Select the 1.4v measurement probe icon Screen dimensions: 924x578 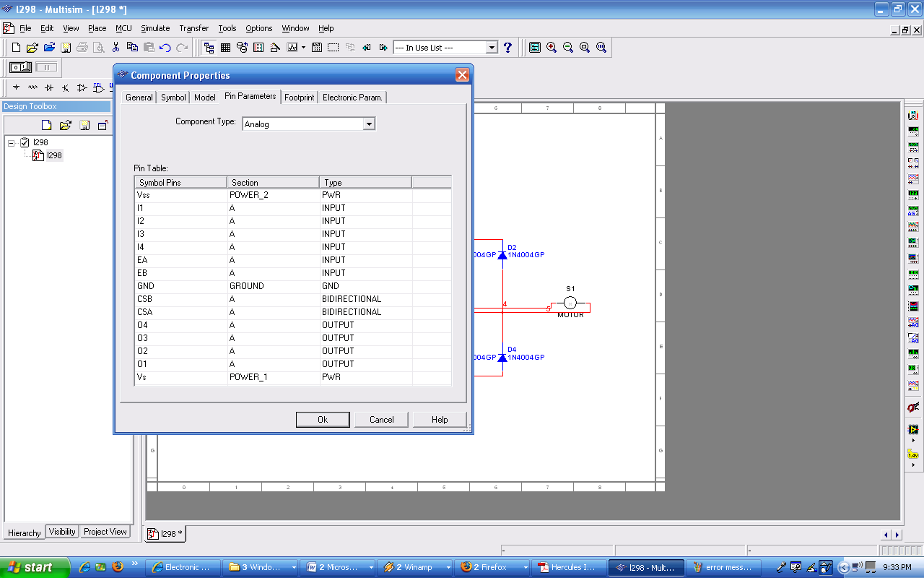point(913,455)
